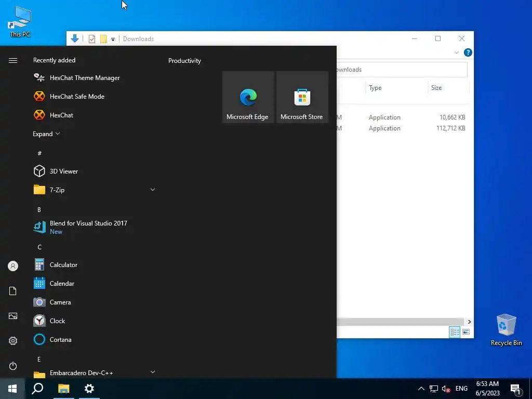This screenshot has width=532, height=399.
Task: Click the Productivity group heading
Action: click(184, 61)
